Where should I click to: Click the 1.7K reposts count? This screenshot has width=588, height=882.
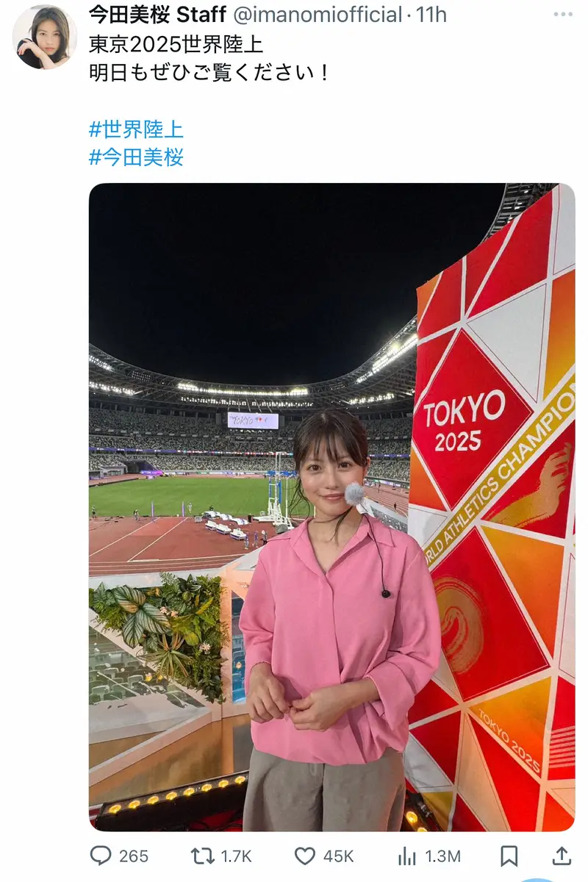(236, 856)
